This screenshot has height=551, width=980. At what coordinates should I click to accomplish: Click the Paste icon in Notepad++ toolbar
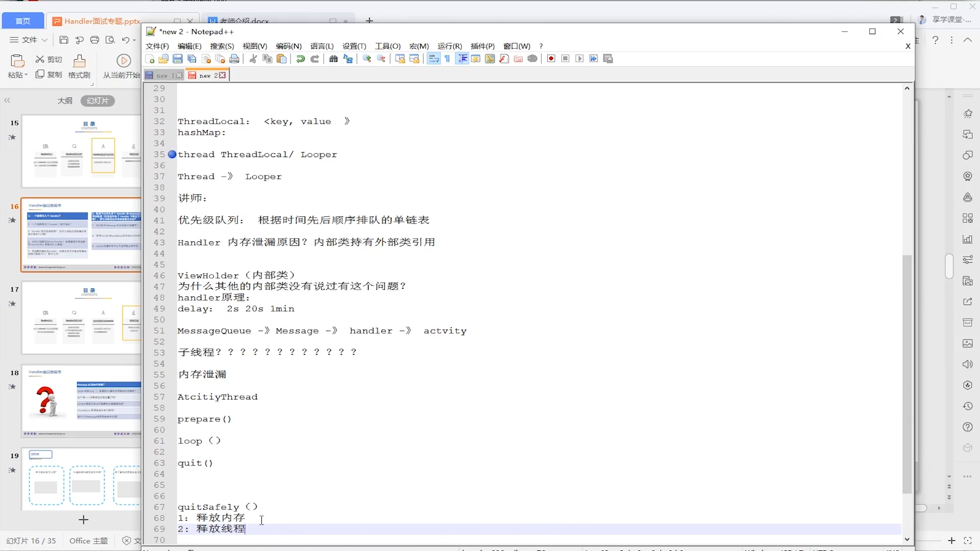(281, 59)
